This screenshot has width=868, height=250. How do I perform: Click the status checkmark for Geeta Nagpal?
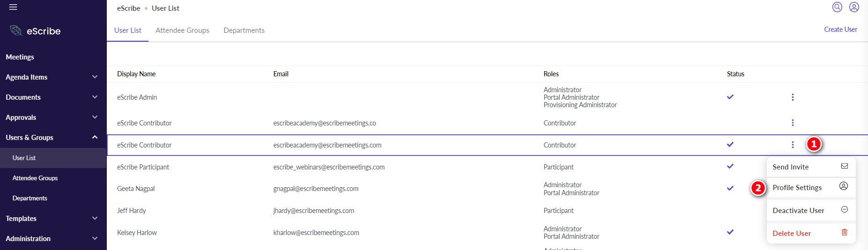coord(730,188)
